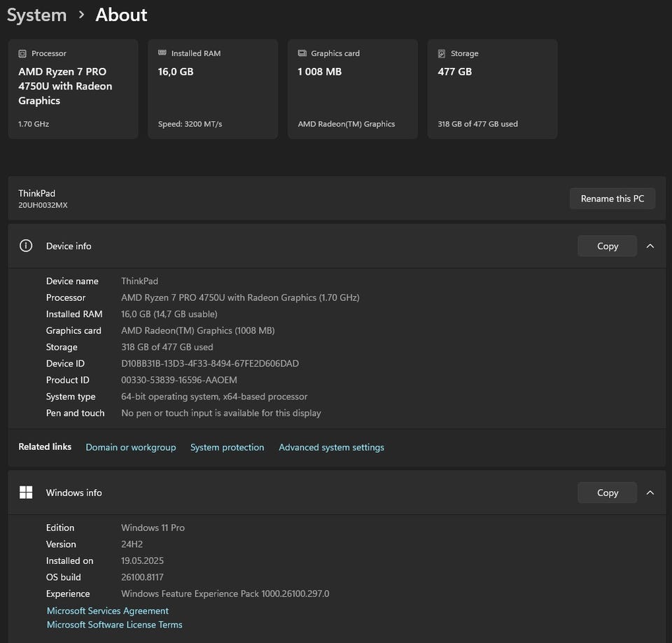Screen dimensions: 672x643
Task: Click the Processor value in Device info
Action: (240, 298)
